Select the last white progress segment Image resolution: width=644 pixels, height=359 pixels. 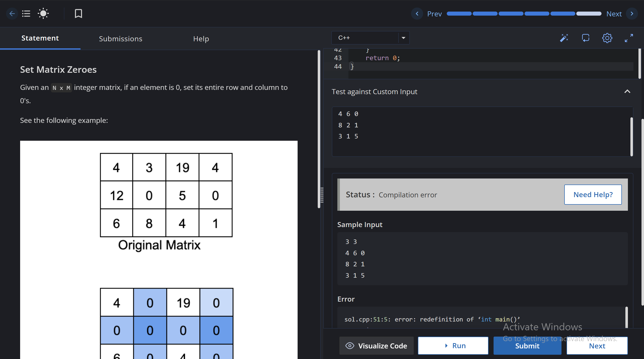tap(589, 14)
